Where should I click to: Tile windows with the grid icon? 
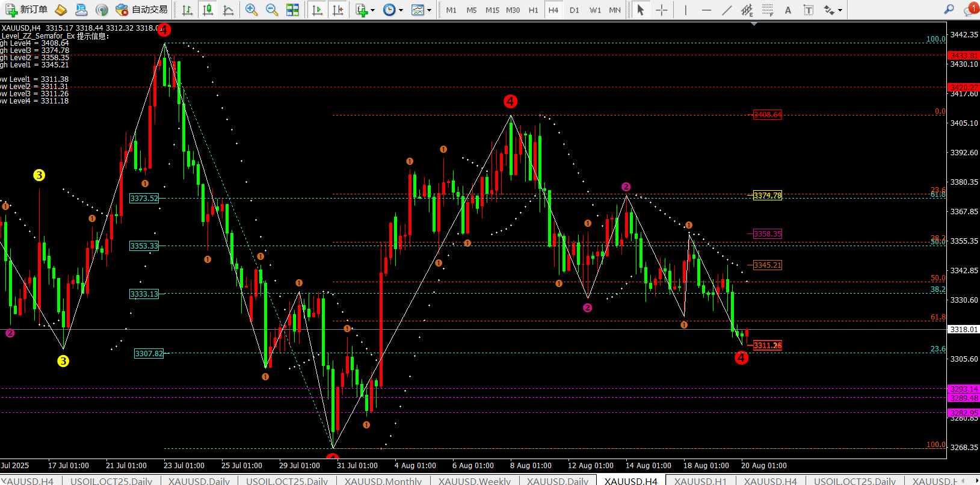(292, 10)
